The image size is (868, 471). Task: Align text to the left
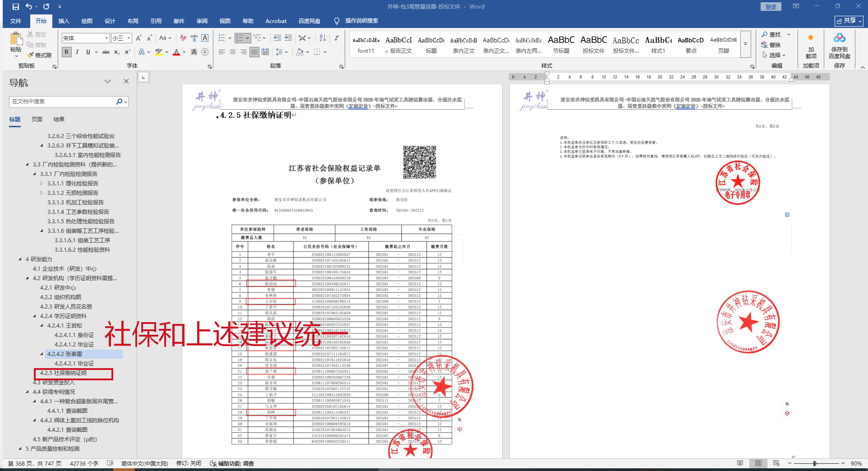click(x=222, y=52)
